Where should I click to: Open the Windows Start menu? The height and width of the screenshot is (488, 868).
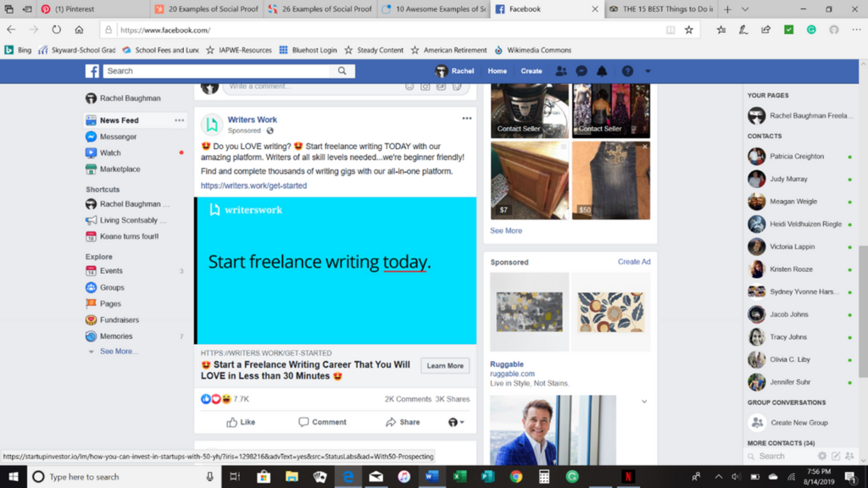pyautogui.click(x=14, y=476)
